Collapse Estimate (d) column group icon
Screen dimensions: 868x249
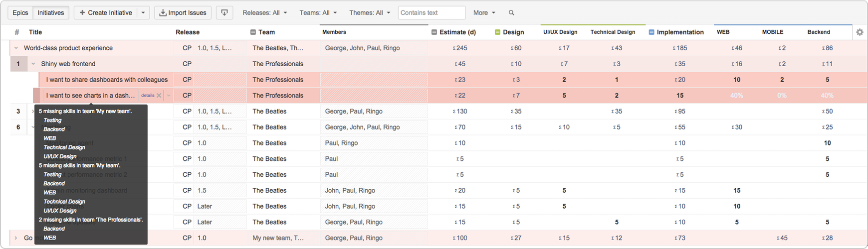click(434, 32)
